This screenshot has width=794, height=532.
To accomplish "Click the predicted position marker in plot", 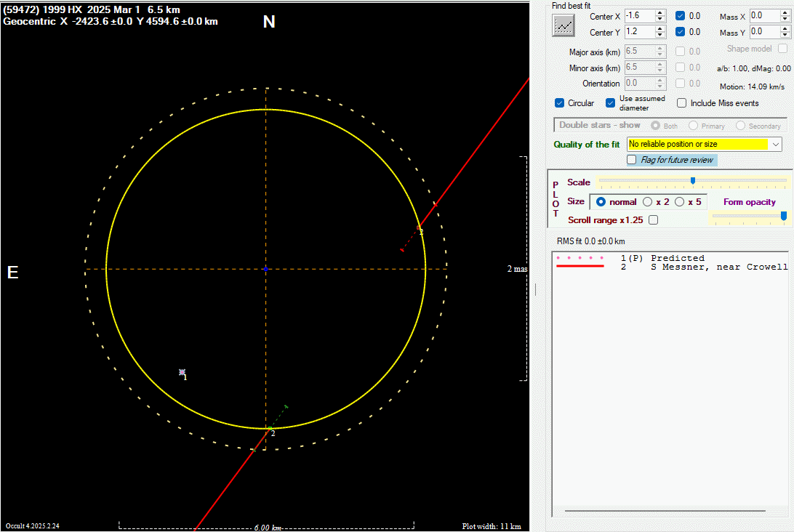I will click(182, 372).
